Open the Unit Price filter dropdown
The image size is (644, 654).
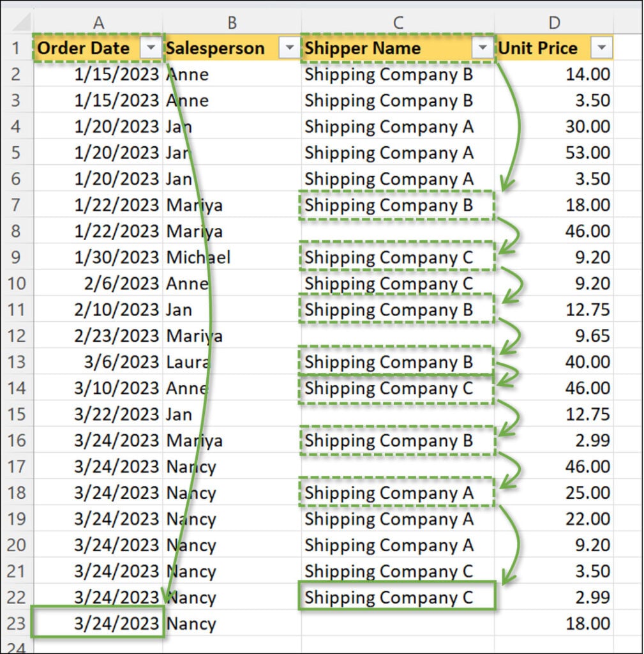pos(601,49)
